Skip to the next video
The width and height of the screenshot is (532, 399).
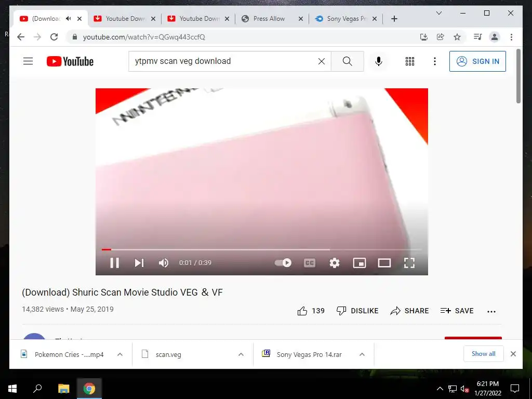point(139,263)
